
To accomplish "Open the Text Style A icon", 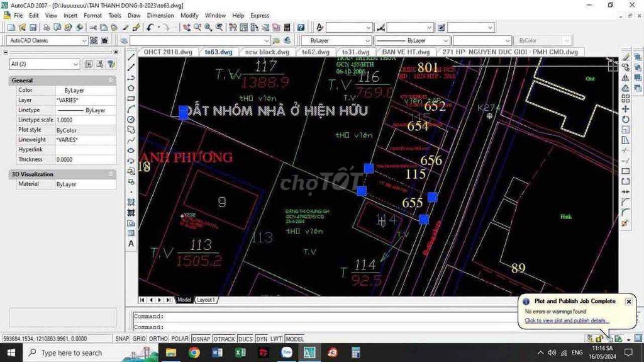I will click(x=319, y=28).
